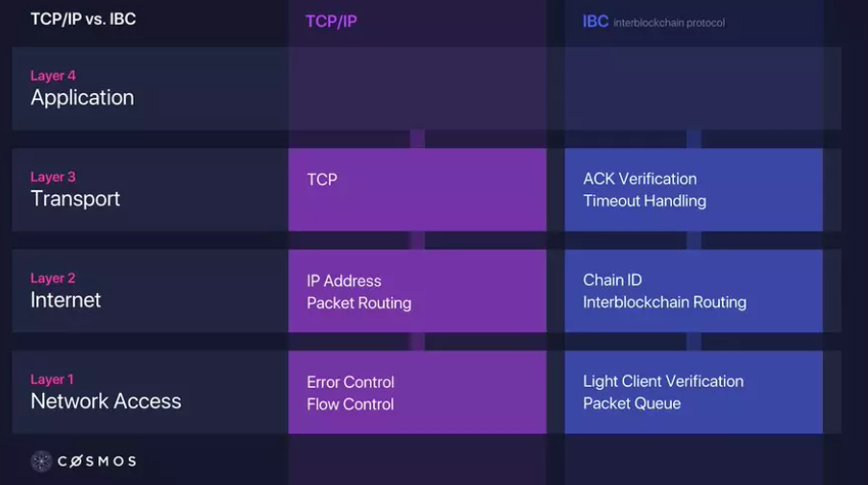Select the Layer 2 Internet row label
Screen dimensions: 868x485
[65, 291]
